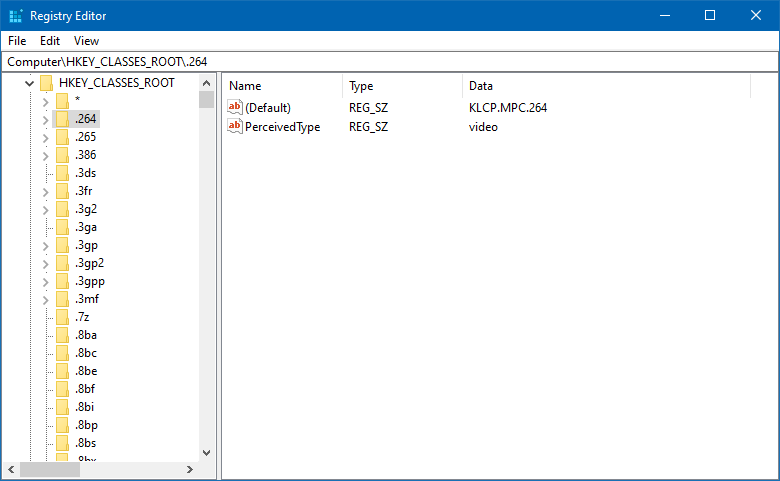Expand the .3gp key arrow
This screenshot has height=481, width=780.
click(x=45, y=245)
